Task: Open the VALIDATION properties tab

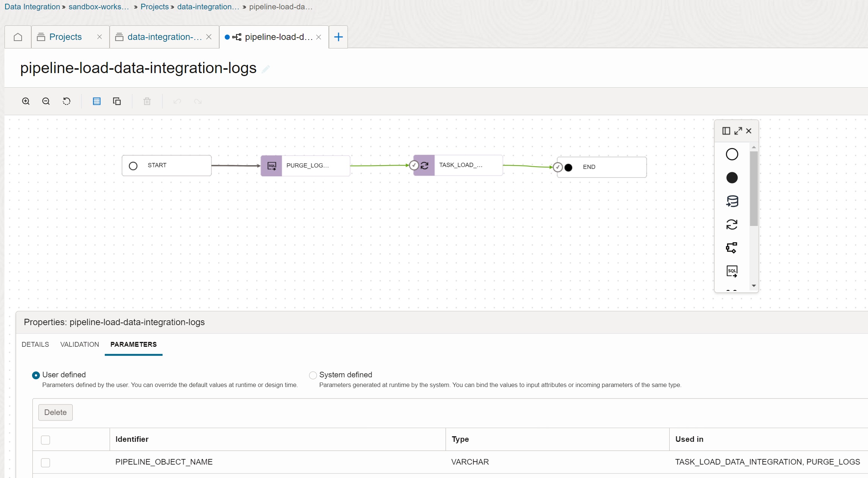Action: click(x=80, y=344)
